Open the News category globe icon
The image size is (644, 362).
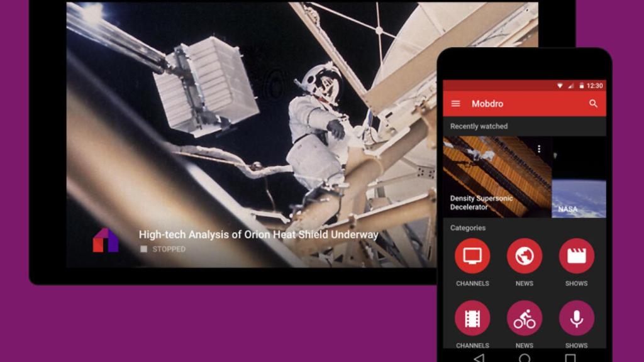524,256
